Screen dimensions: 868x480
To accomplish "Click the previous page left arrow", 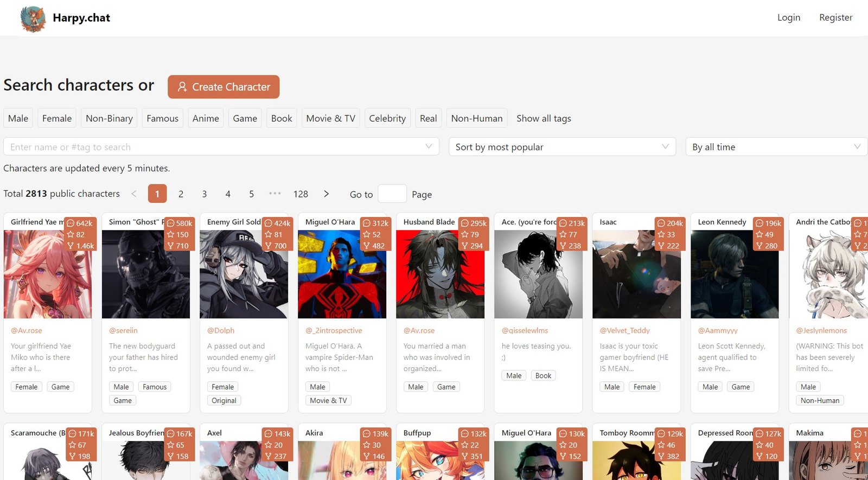I will coord(134,194).
